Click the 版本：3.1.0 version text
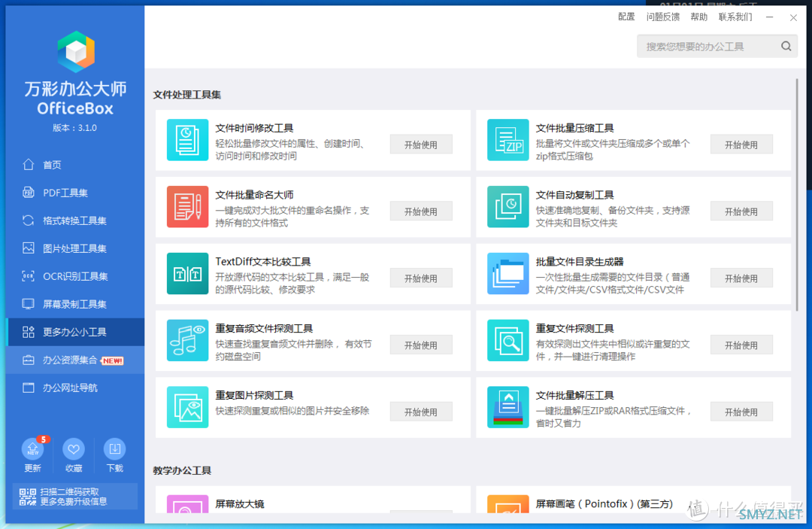812x529 pixels. point(75,128)
